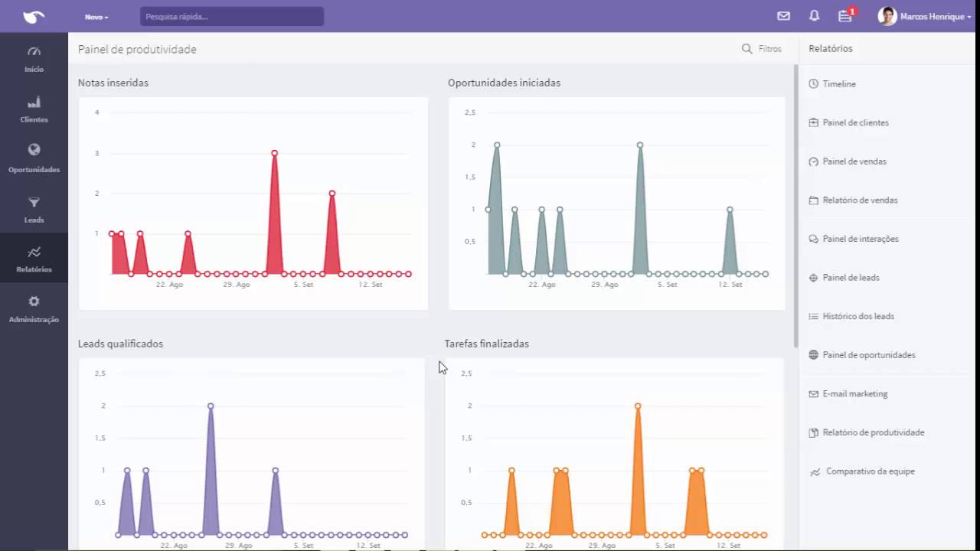Screen dimensions: 980x551
Task: Click the Pesquisa rápida search field
Action: 232,16
